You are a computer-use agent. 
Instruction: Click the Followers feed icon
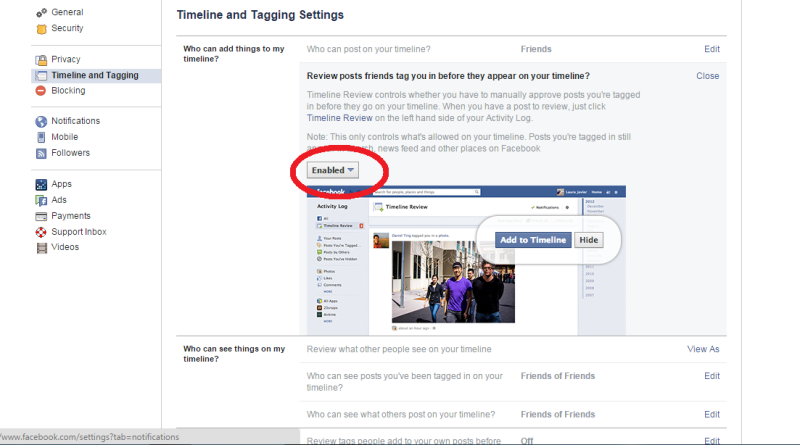(x=41, y=153)
